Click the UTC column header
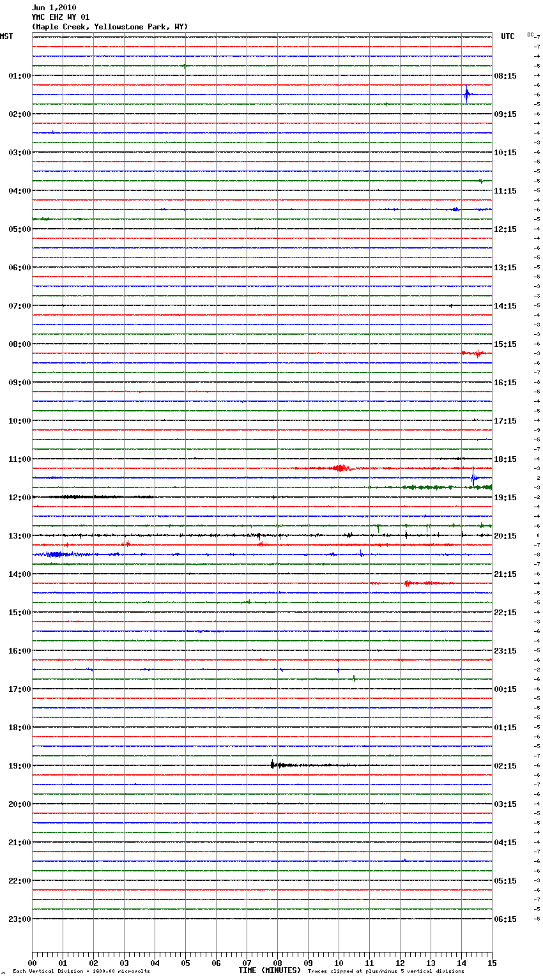Image resolution: width=543 pixels, height=980 pixels. [x=507, y=36]
